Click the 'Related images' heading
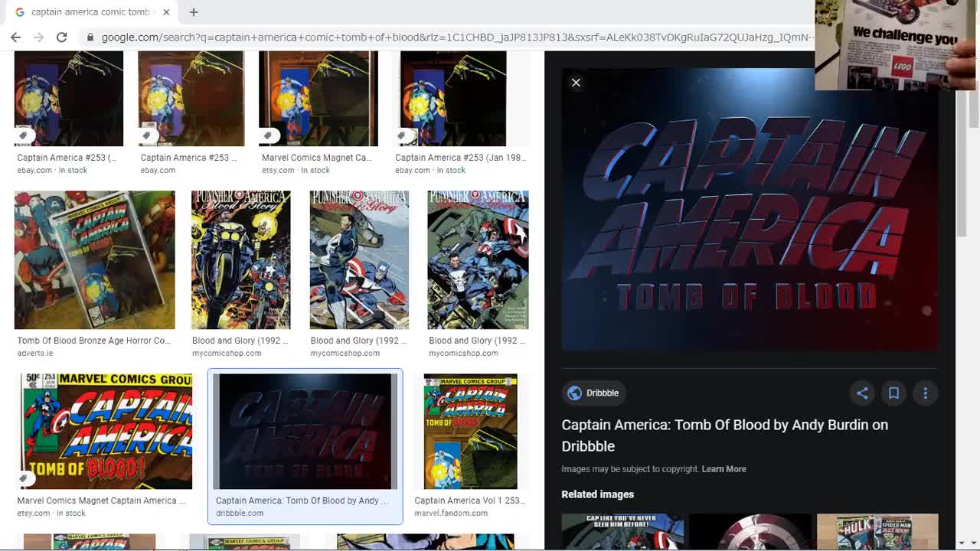The image size is (980, 551). [x=598, y=494]
